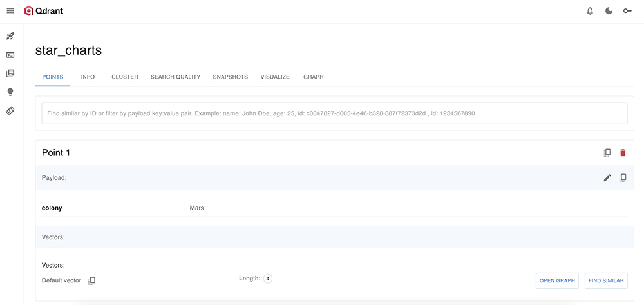This screenshot has height=305, width=644.
Task: Open Datasets icon in sidebar
Action: click(x=11, y=111)
